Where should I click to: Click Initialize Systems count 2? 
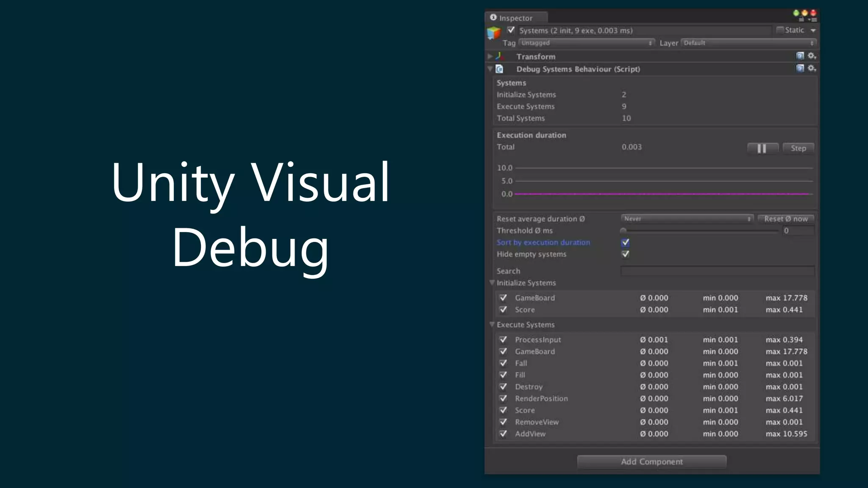pos(624,94)
